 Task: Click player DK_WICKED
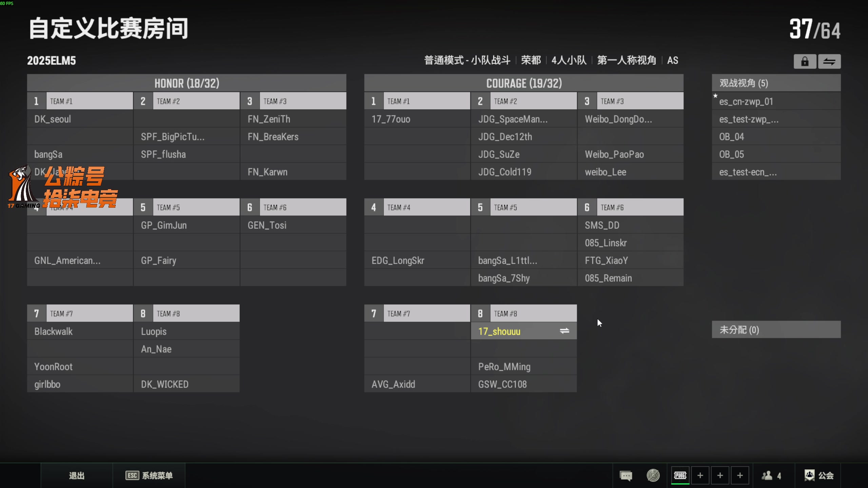coord(187,384)
